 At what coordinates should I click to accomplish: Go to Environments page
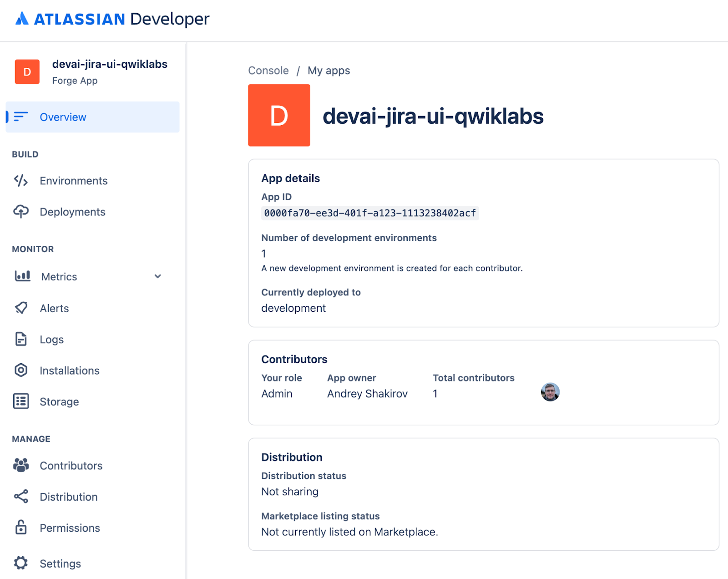(74, 181)
